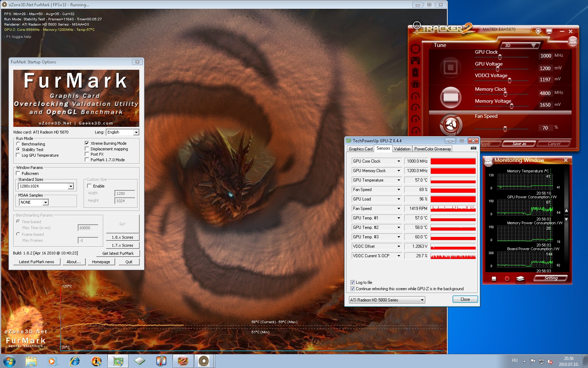Image resolution: width=588 pixels, height=368 pixels.
Task: Launch Windows Media Player from taskbar
Action: click(x=52, y=361)
